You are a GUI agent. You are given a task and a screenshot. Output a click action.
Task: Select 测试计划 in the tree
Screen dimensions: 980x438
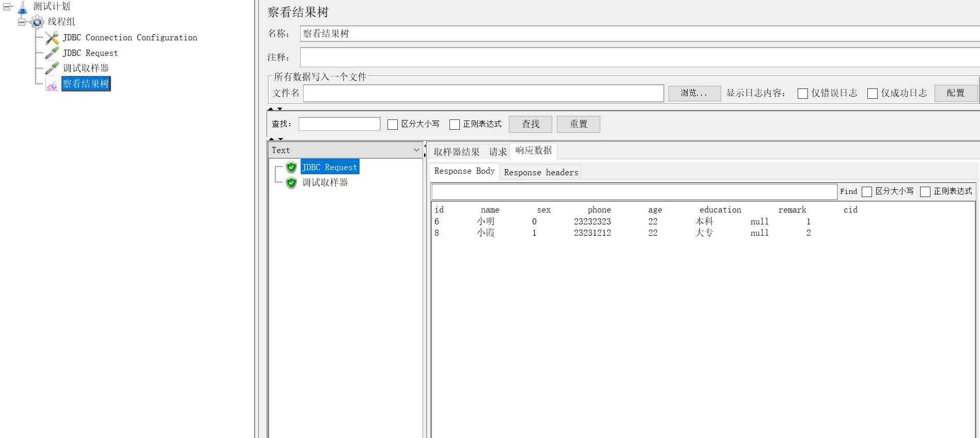[52, 7]
